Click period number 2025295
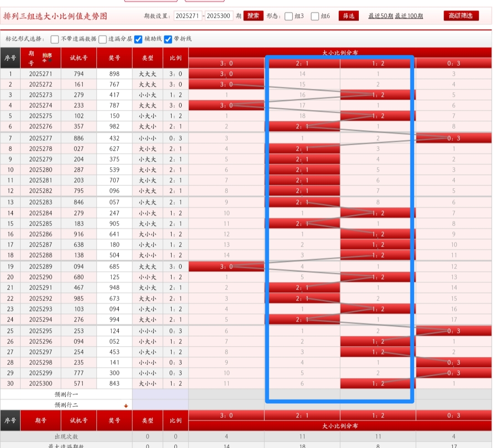Viewport: 493px width, 448px height. coord(41,331)
